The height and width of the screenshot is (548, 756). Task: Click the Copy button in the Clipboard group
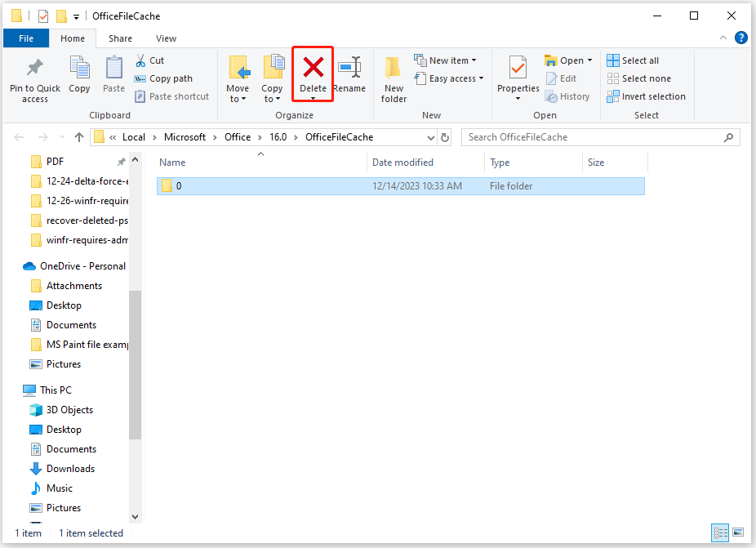tap(79, 75)
